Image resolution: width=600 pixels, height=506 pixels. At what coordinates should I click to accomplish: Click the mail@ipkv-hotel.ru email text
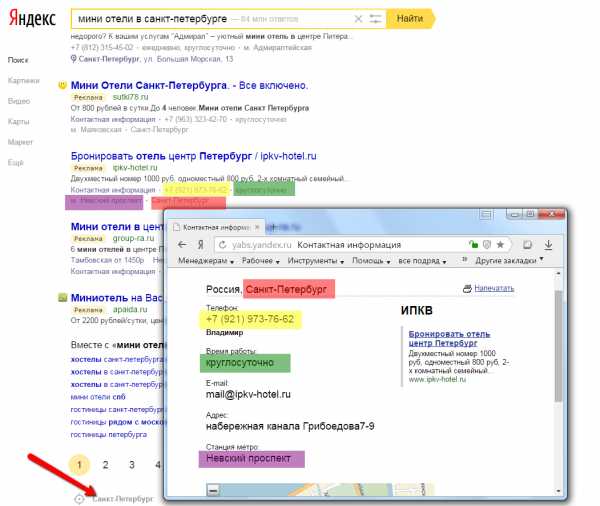248,394
